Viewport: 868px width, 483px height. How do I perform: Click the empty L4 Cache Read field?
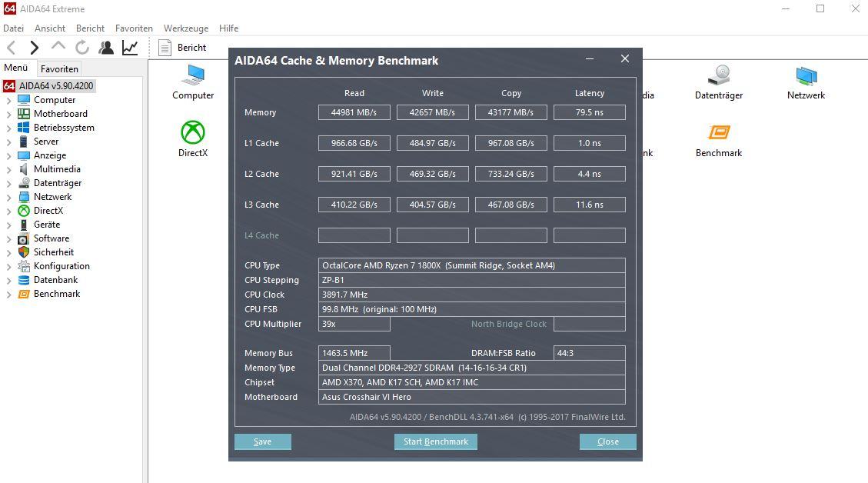point(354,235)
